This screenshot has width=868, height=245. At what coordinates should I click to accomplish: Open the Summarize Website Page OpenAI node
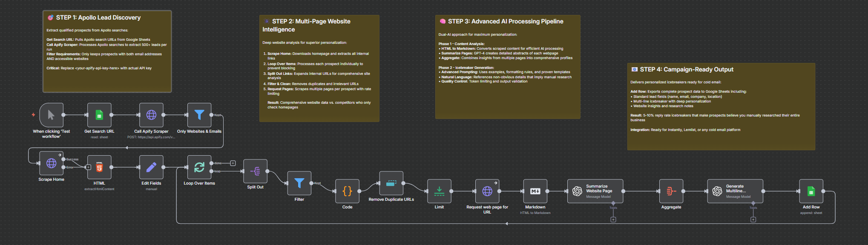pos(595,191)
